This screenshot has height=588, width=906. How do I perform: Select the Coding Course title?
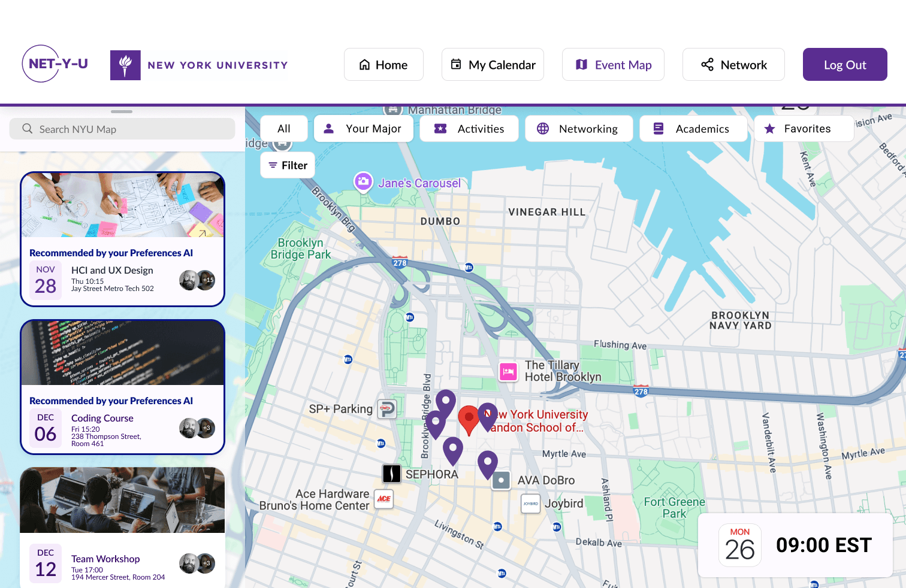tap(102, 419)
